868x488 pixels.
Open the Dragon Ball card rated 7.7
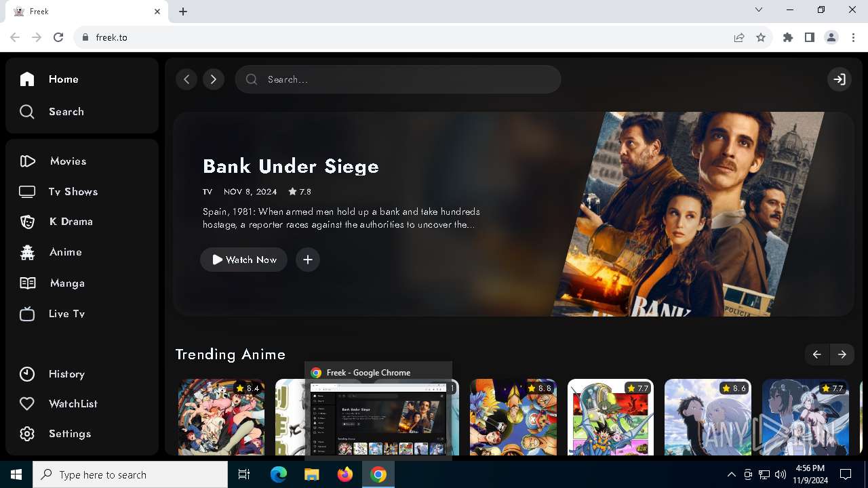point(611,417)
